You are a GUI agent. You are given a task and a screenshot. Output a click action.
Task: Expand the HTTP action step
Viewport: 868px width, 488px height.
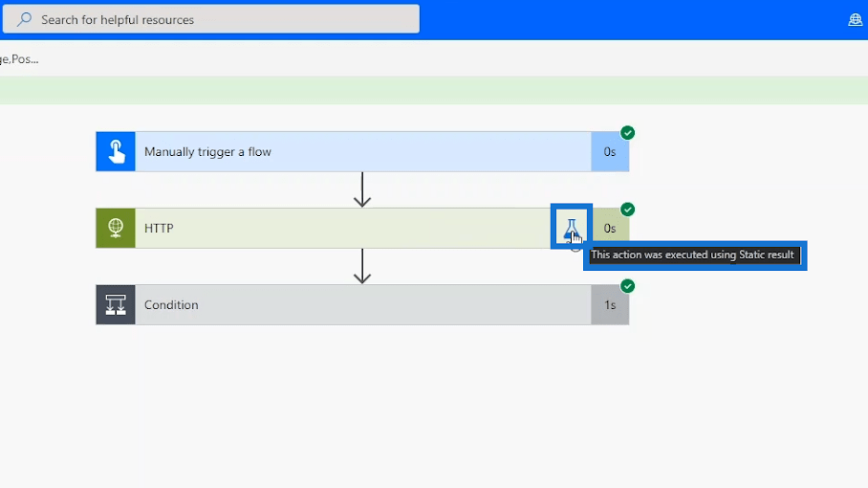point(362,229)
